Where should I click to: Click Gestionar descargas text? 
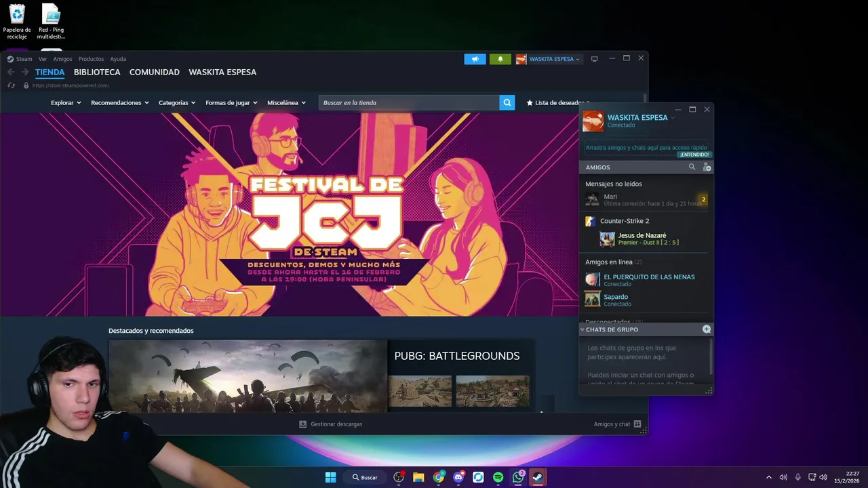coord(336,424)
